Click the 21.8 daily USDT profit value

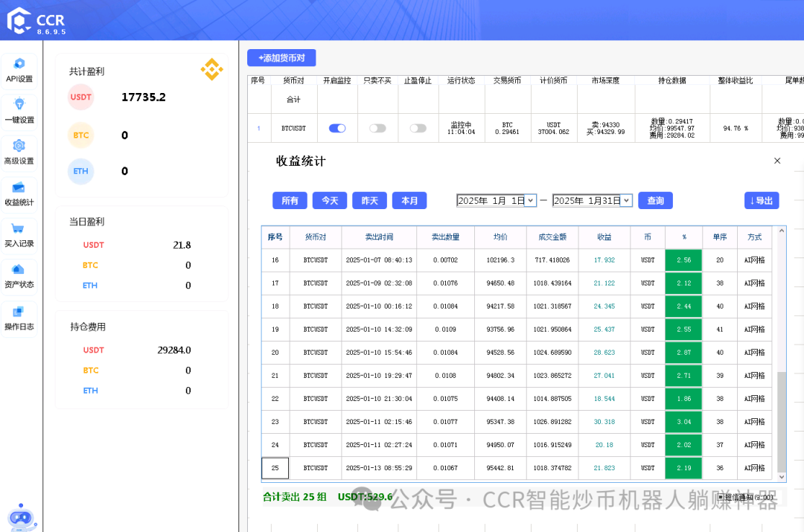182,245
